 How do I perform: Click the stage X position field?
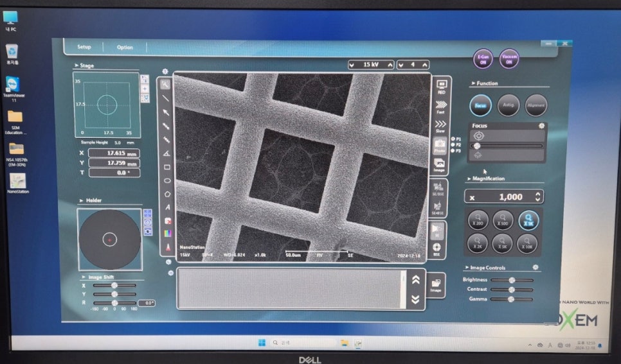114,153
